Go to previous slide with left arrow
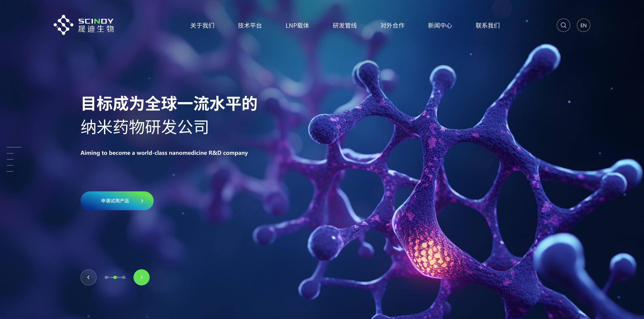The height and width of the screenshot is (319, 644). click(x=89, y=277)
